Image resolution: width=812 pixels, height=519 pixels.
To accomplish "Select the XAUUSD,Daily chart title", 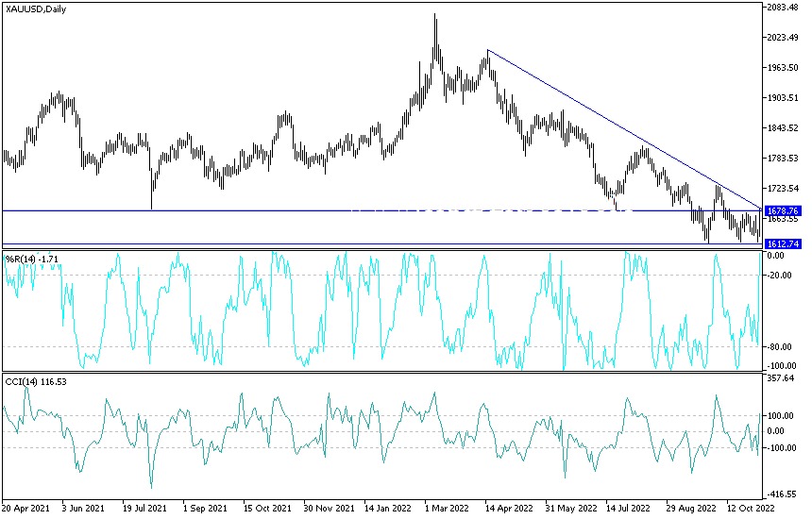I will click(x=36, y=9).
